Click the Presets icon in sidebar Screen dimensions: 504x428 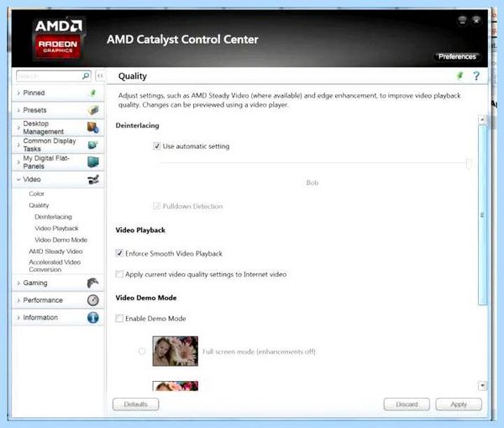coord(93,110)
